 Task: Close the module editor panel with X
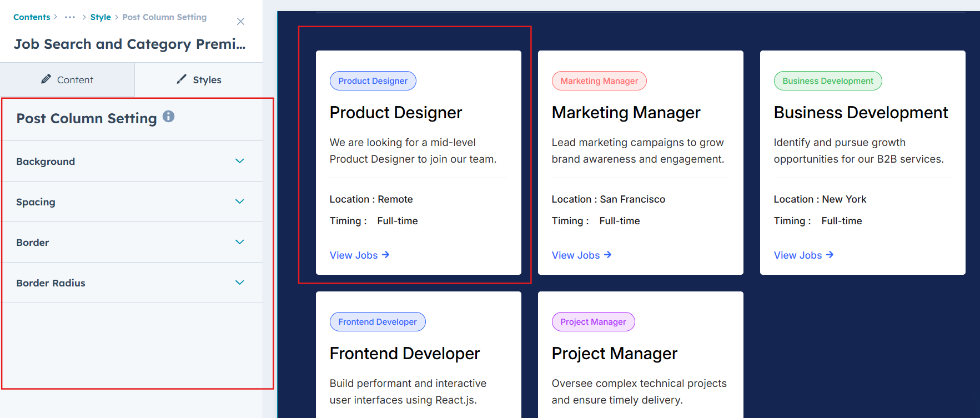pos(240,22)
